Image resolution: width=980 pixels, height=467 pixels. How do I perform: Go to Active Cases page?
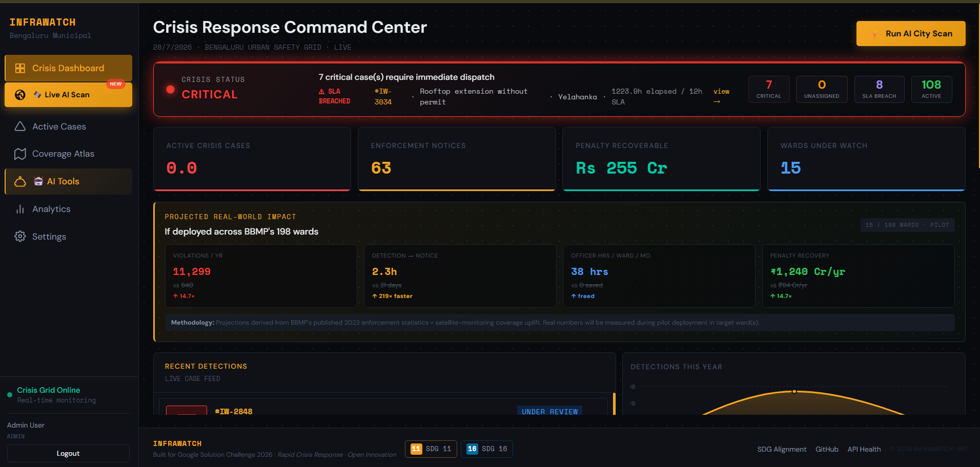click(68, 126)
